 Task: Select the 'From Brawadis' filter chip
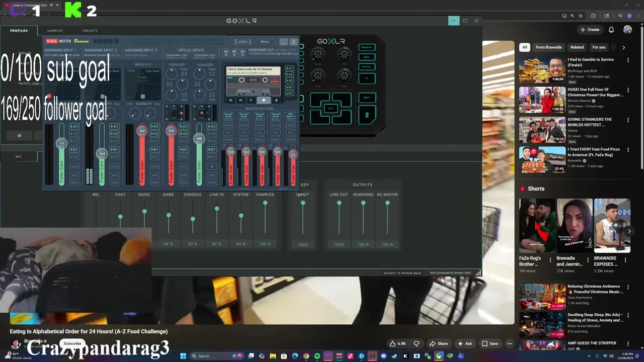point(548,47)
